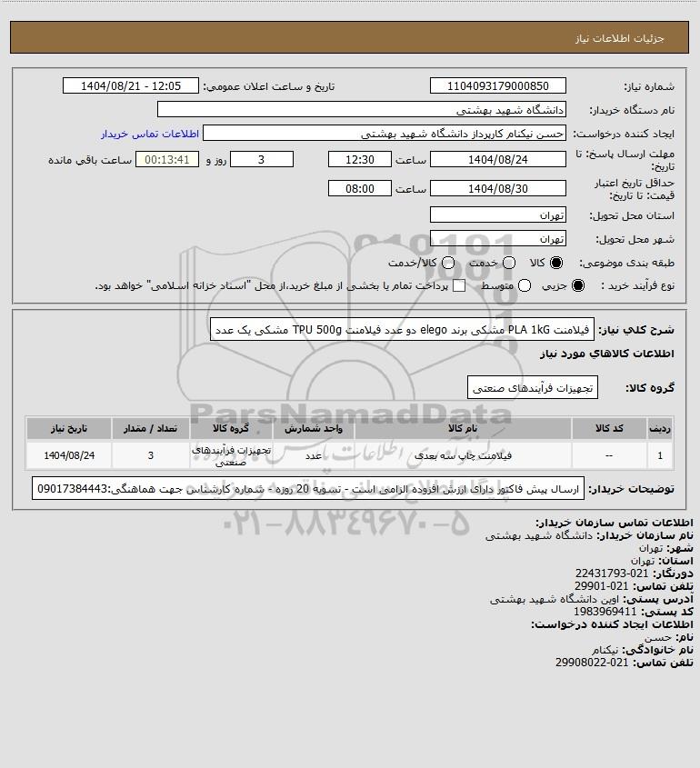Image resolution: width=700 pixels, height=768 pixels.
Task: Click the 12:30 deadline time field
Action: 360,159
